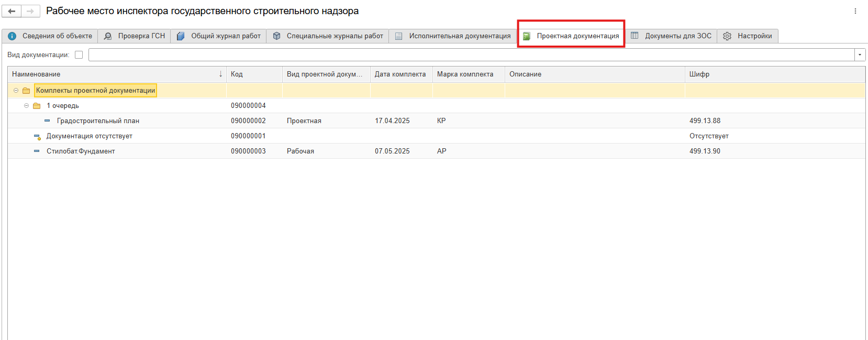The height and width of the screenshot is (340, 868).
Task: Collapse the Комплекты проектной документации tree node
Action: click(x=16, y=91)
